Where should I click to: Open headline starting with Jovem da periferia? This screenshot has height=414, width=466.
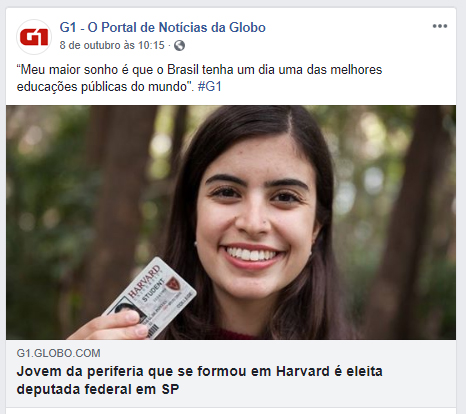[x=199, y=380]
